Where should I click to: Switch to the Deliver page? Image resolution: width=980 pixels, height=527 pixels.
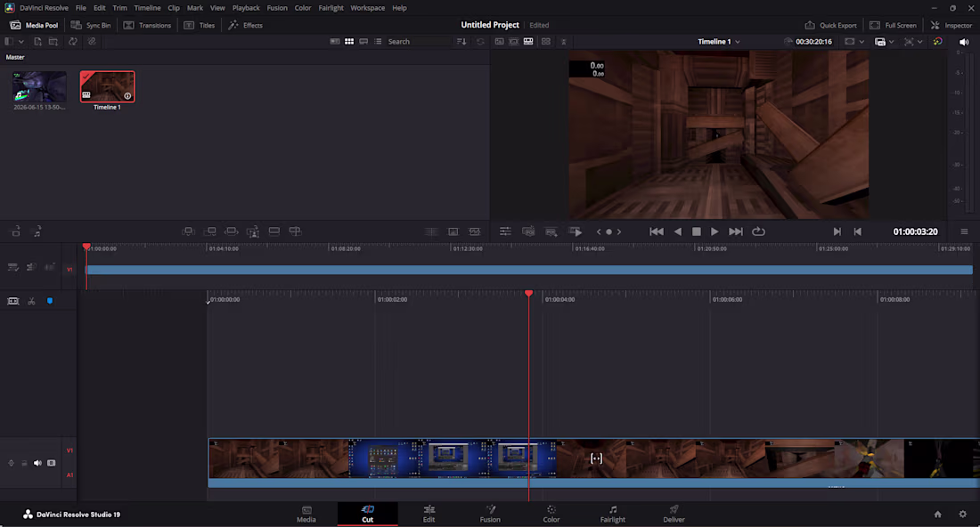[x=674, y=514]
